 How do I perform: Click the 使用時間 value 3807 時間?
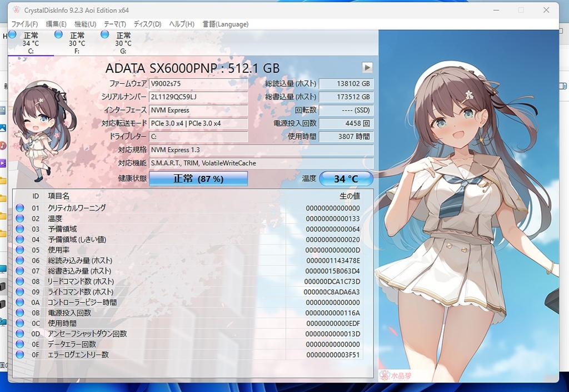pos(346,137)
